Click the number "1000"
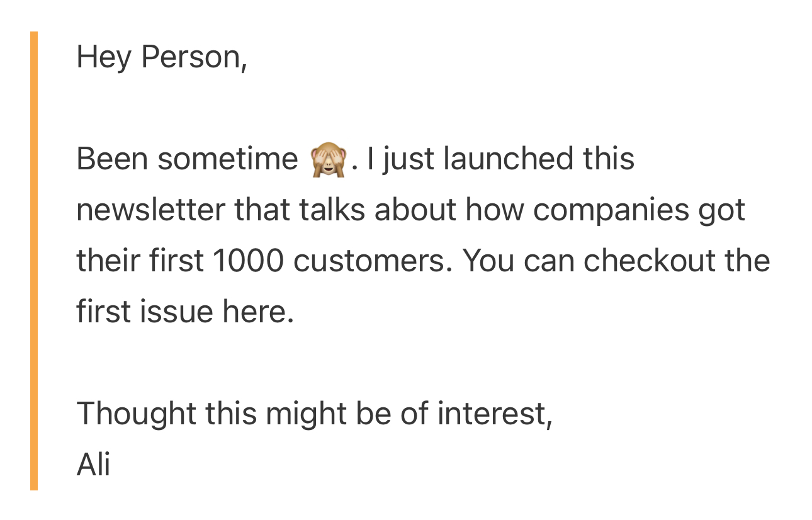This screenshot has height=520, width=812. [247, 261]
